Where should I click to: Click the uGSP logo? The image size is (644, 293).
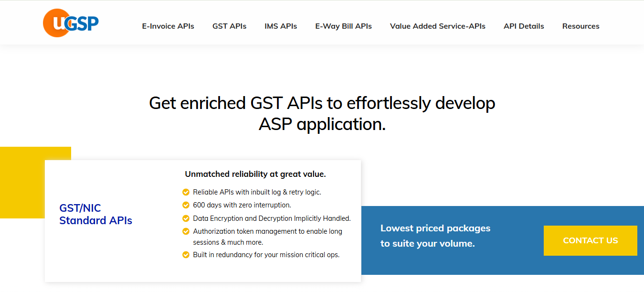pos(71,23)
